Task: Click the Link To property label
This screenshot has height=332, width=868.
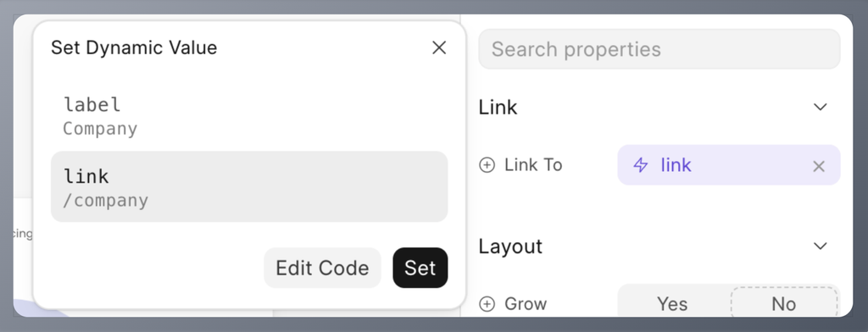Action: click(x=533, y=165)
